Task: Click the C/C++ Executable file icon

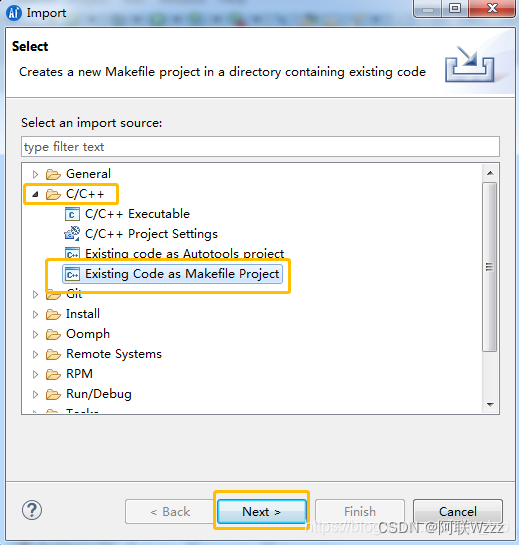Action: (x=72, y=214)
